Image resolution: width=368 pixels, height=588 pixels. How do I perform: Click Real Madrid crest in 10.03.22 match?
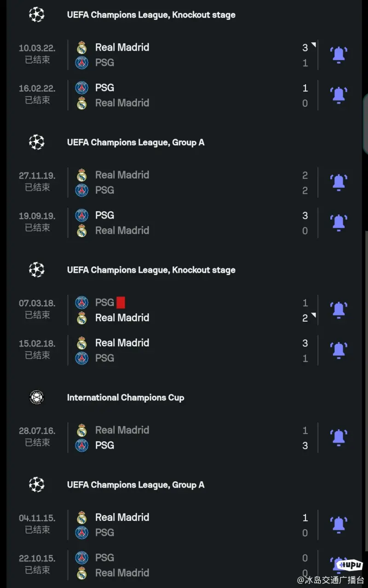[82, 47]
